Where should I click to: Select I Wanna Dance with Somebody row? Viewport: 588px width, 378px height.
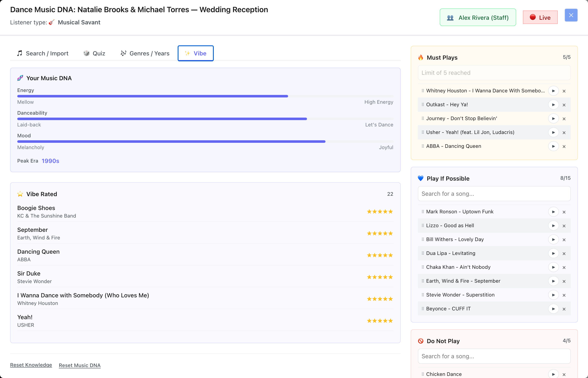click(x=205, y=299)
